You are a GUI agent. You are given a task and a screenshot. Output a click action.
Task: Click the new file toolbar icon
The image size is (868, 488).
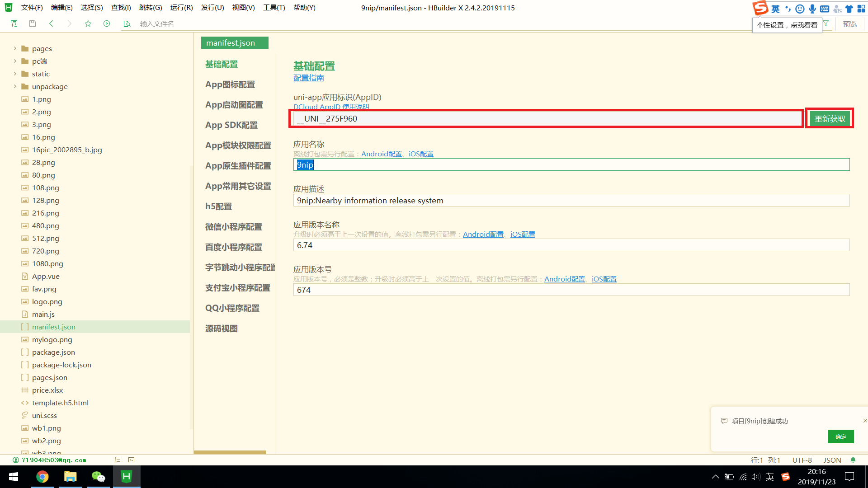(x=14, y=23)
